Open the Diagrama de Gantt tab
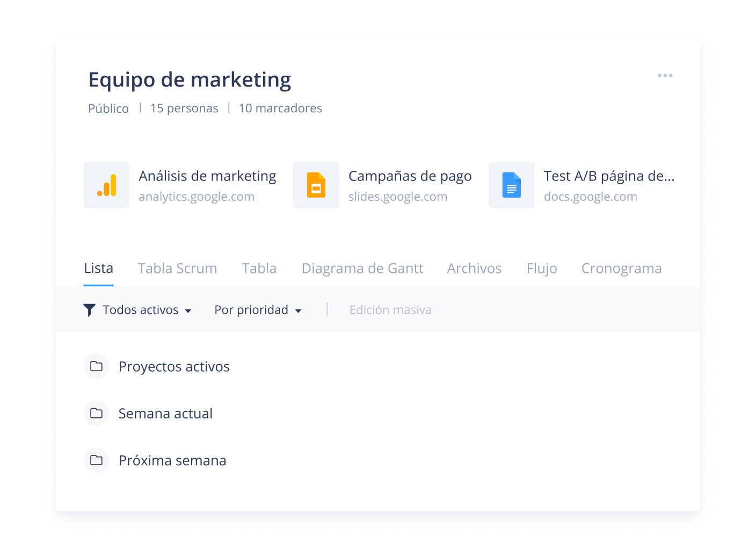Viewport: 756px width, 550px height. pyautogui.click(x=362, y=269)
